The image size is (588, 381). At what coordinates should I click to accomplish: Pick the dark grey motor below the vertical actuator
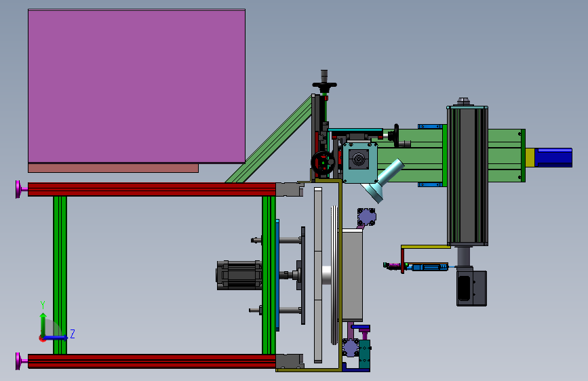click(471, 287)
